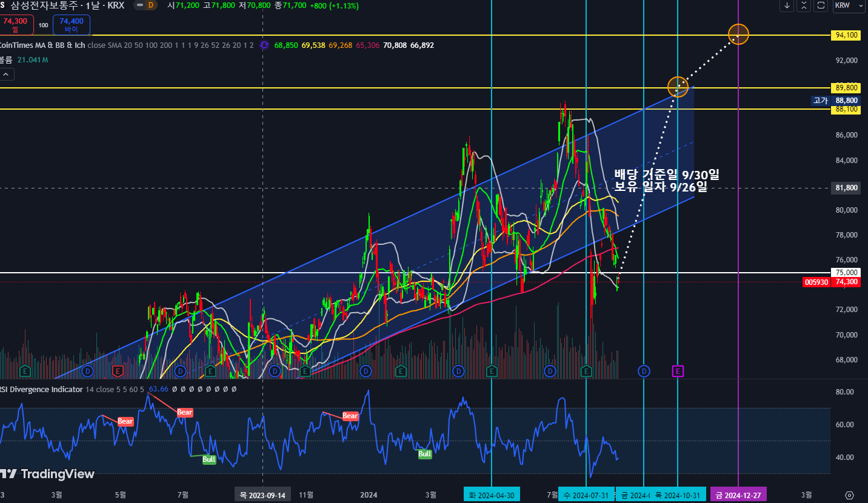Click the yellow 94,100 price label
868x503 pixels.
pyautogui.click(x=846, y=35)
